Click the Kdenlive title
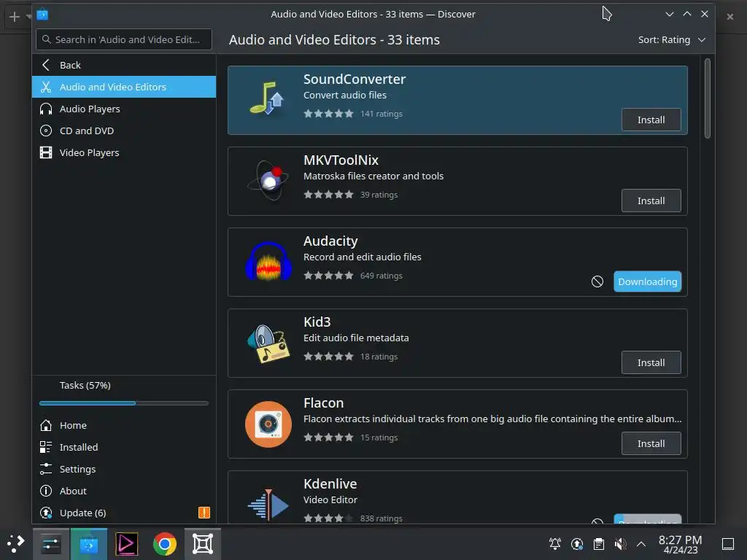The image size is (747, 560). pos(330,484)
